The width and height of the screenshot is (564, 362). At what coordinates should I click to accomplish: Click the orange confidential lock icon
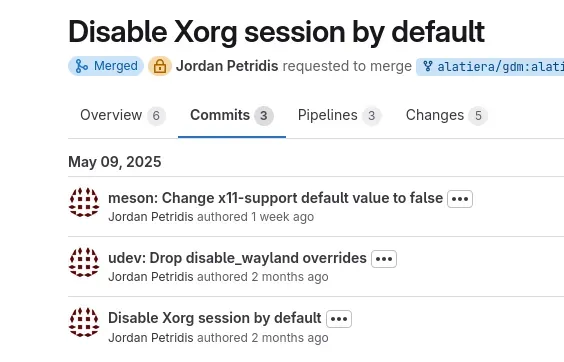pyautogui.click(x=160, y=66)
